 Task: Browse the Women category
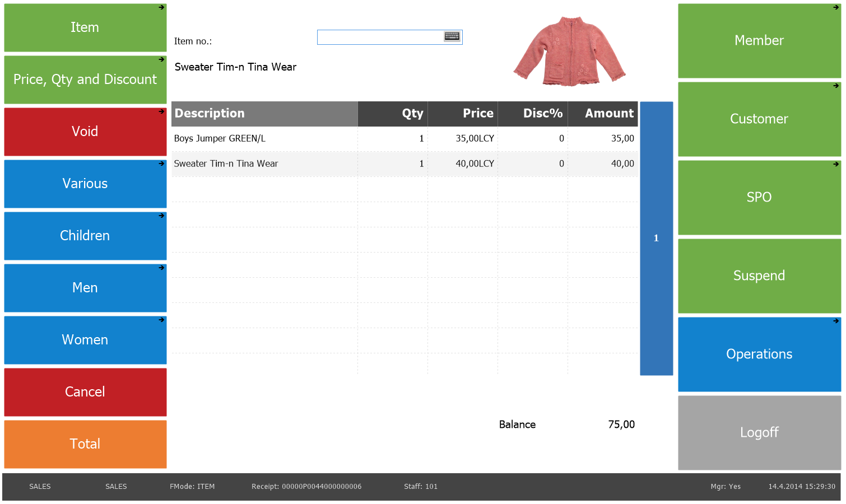(x=85, y=340)
